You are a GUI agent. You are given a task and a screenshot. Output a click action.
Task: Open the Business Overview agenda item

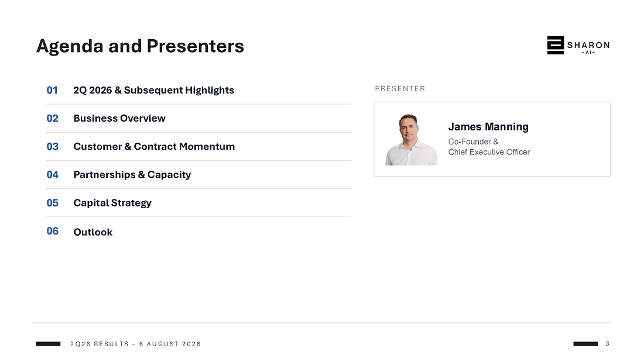pos(119,118)
